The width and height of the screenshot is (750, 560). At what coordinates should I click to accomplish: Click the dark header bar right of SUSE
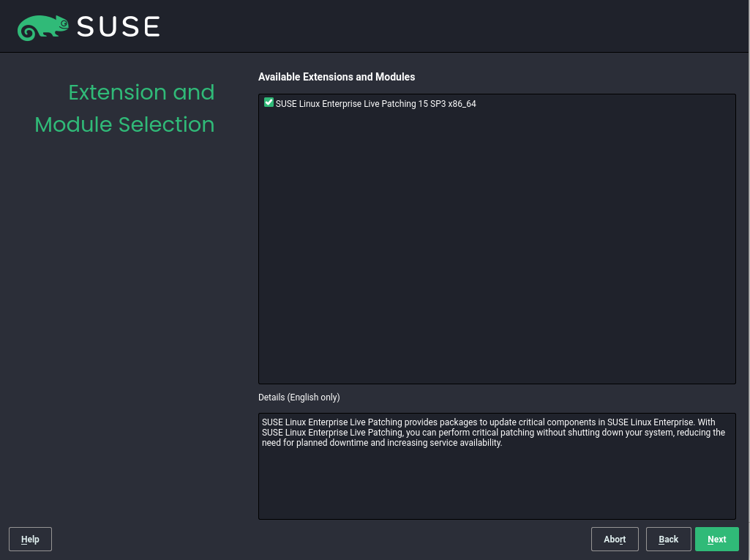[x=454, y=27]
